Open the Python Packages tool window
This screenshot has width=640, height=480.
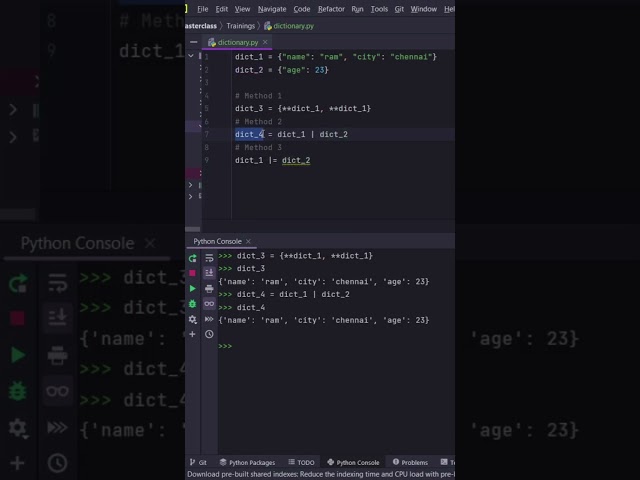[x=247, y=462]
